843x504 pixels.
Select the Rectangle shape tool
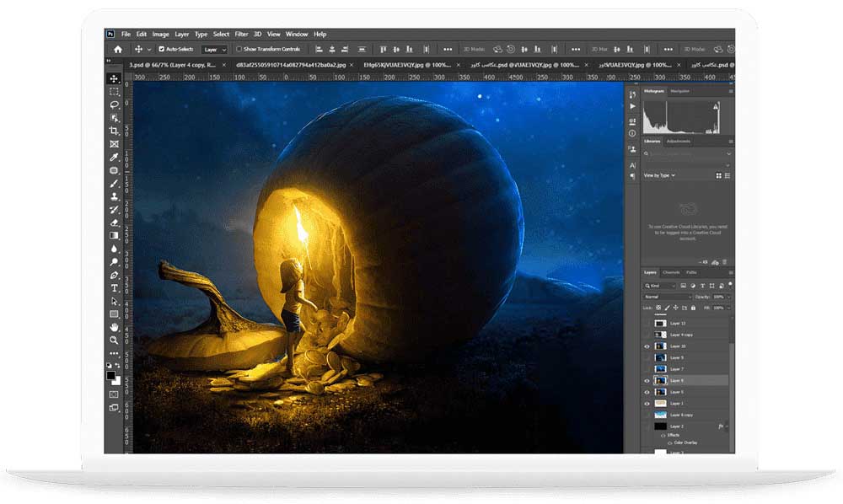click(114, 314)
